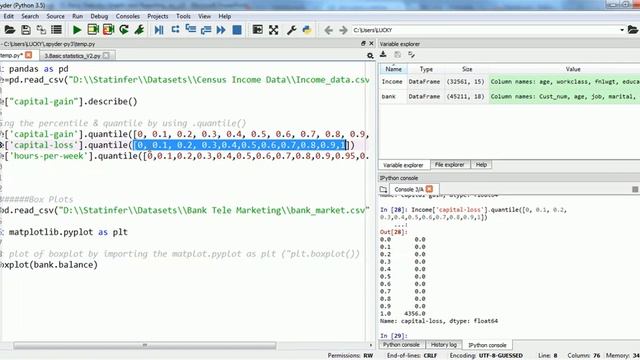
Task: Toggle fullscreen mode icon
Action: 273,30
